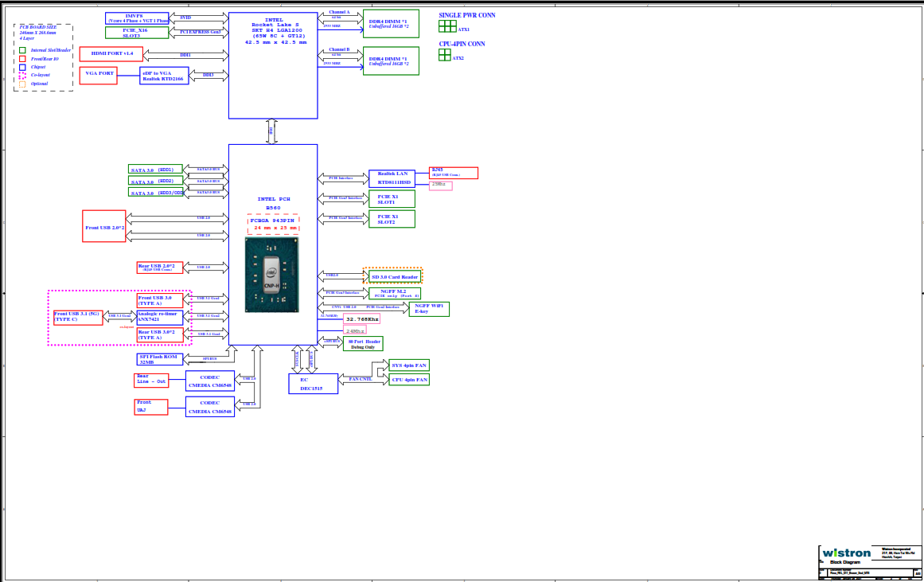Select the IMVP8 Vcore phase block

[137, 18]
